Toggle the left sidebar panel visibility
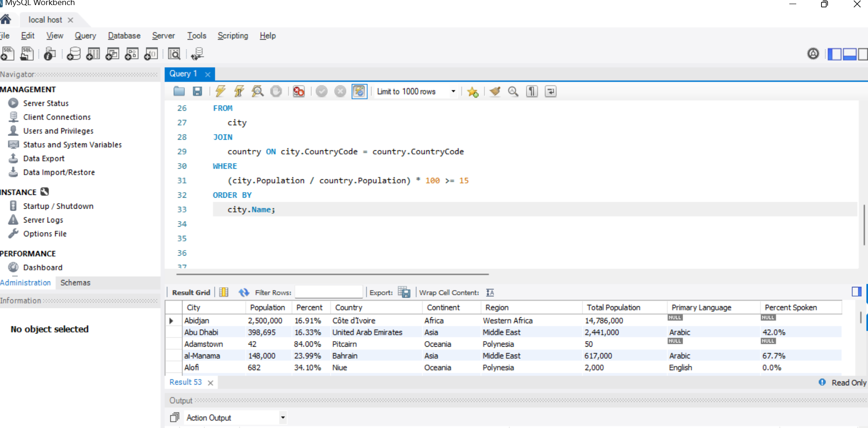 (834, 54)
